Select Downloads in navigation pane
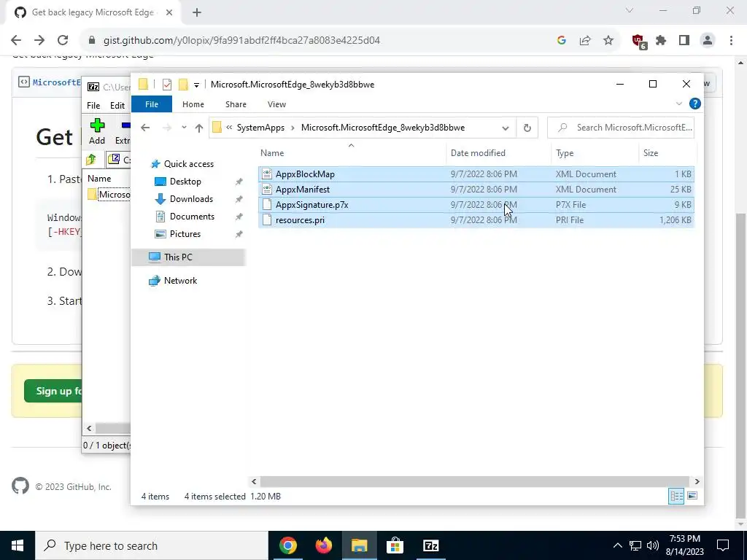 coord(191,199)
